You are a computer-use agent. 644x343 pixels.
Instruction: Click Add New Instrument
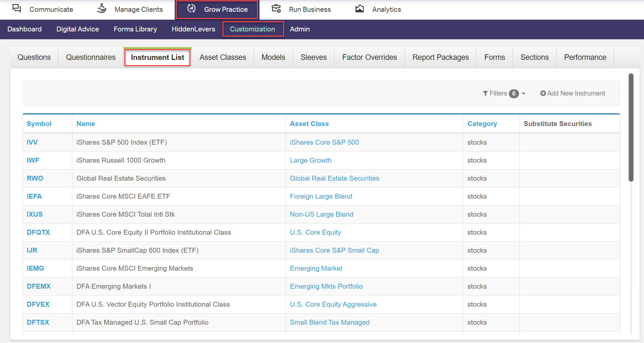tap(573, 93)
